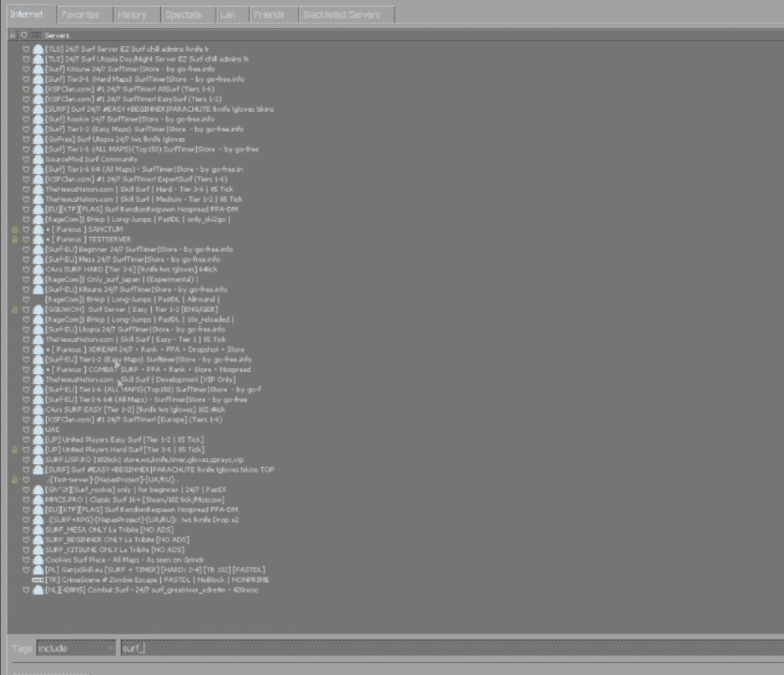Image resolution: width=784 pixels, height=675 pixels.
Task: Sort list by the Servers column header
Action: 56,35
